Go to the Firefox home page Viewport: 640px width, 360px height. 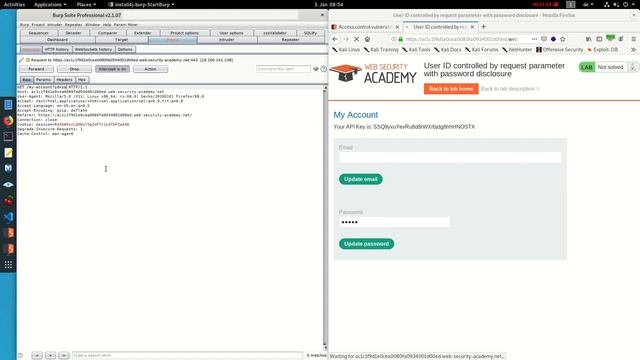tap(367, 39)
